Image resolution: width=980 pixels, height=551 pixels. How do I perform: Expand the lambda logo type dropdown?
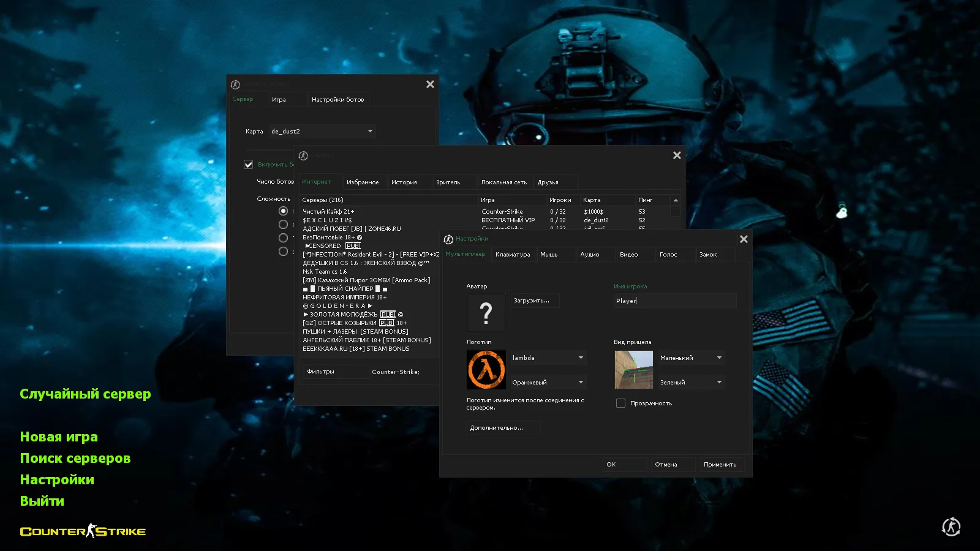pos(548,358)
